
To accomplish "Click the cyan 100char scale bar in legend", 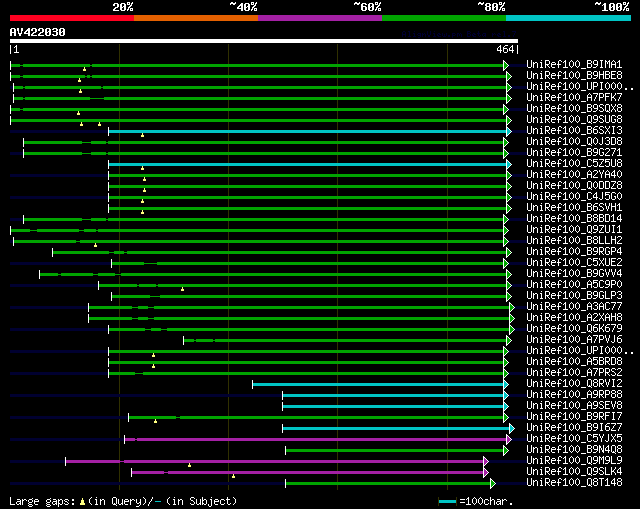I will click(447, 501).
